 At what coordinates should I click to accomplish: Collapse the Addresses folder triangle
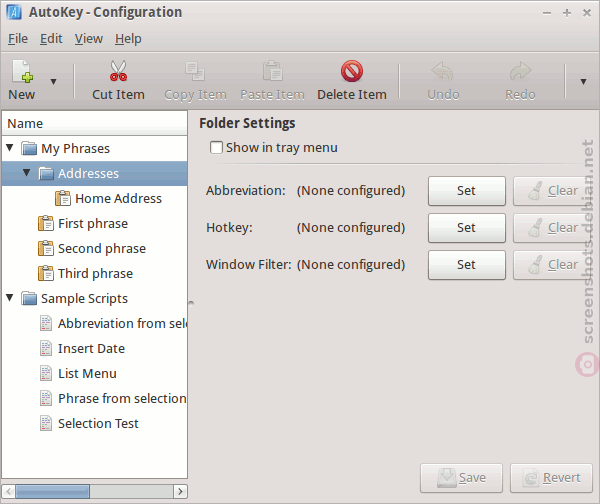[26, 173]
